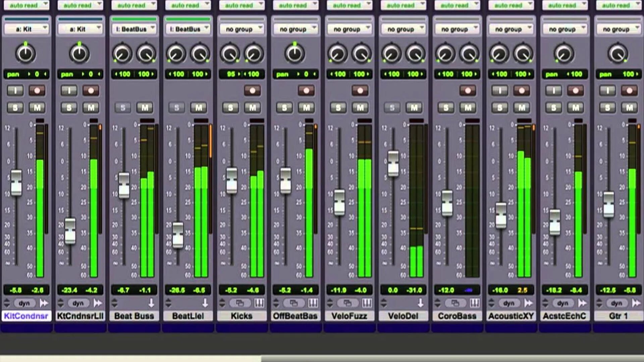The height and width of the screenshot is (362, 644).
Task: Record-enable the Gtr 1 track
Action: (x=629, y=90)
